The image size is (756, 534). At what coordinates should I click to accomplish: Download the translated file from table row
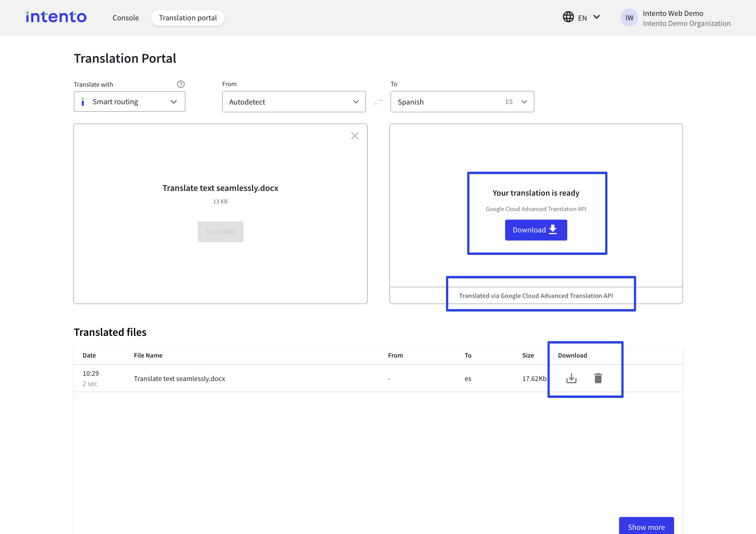571,378
